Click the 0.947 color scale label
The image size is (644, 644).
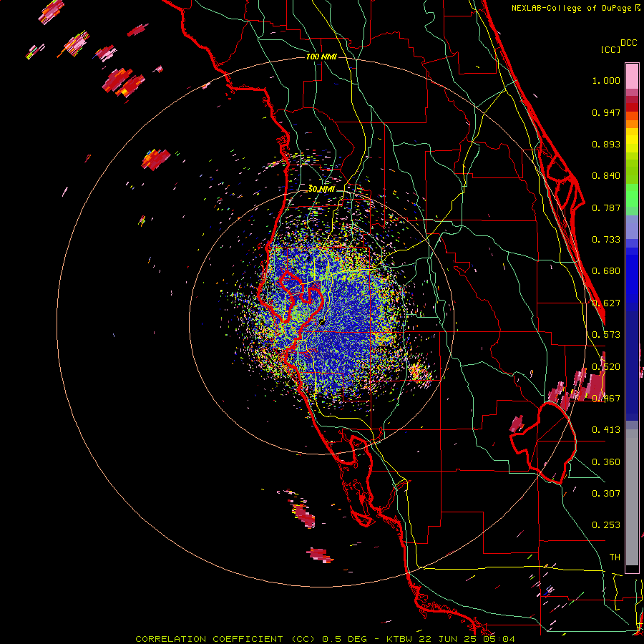[x=606, y=112]
